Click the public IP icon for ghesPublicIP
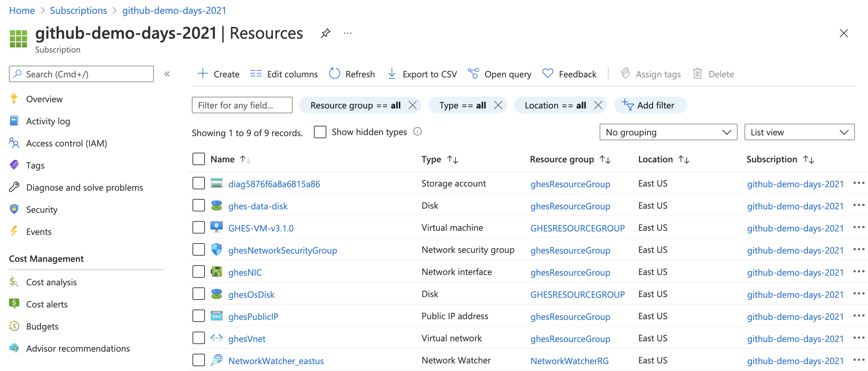The image size is (868, 371). point(217,316)
